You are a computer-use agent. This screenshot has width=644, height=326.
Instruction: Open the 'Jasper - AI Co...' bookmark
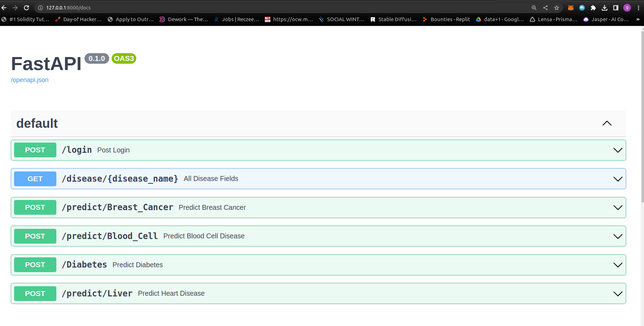pyautogui.click(x=606, y=19)
